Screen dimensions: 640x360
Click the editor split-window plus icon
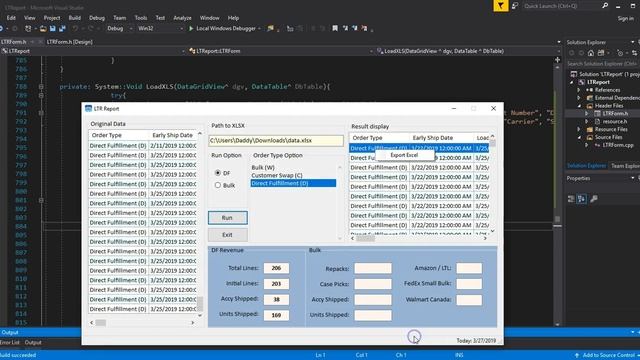(558, 60)
